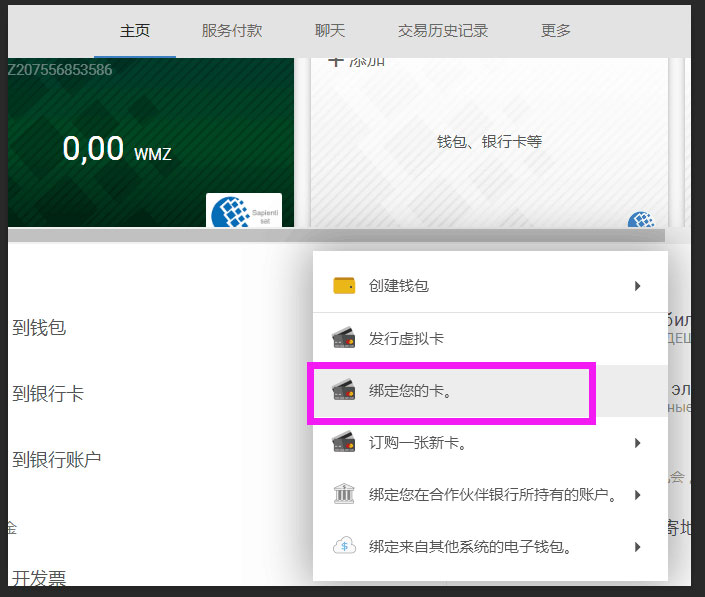Click card icon beside 发行虚拟卡
Image resolution: width=705 pixels, height=597 pixels.
[x=344, y=338]
